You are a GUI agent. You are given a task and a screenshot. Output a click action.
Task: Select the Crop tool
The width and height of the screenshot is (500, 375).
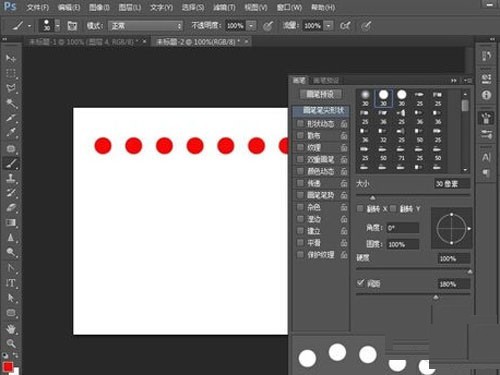click(x=11, y=118)
